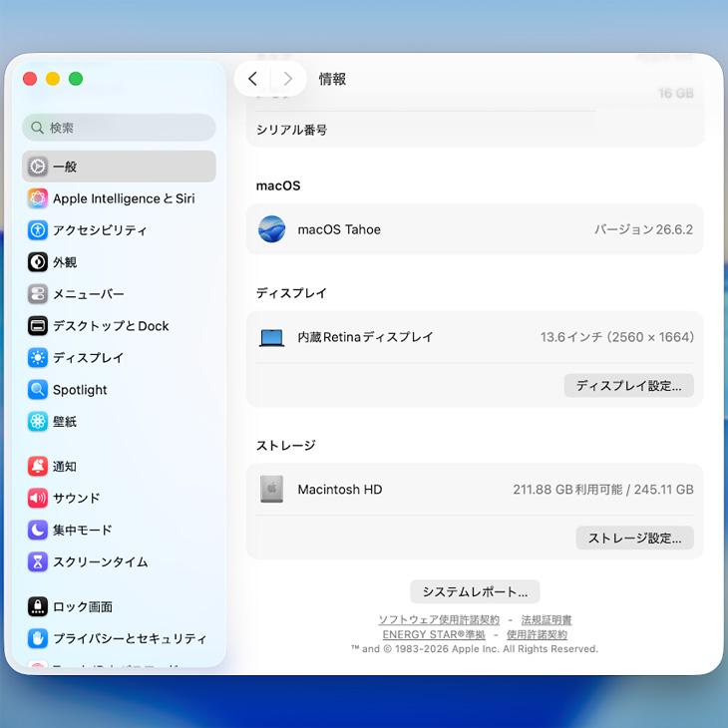Click the 内蔵Retinaディスプレイ laptop icon

coord(271,337)
